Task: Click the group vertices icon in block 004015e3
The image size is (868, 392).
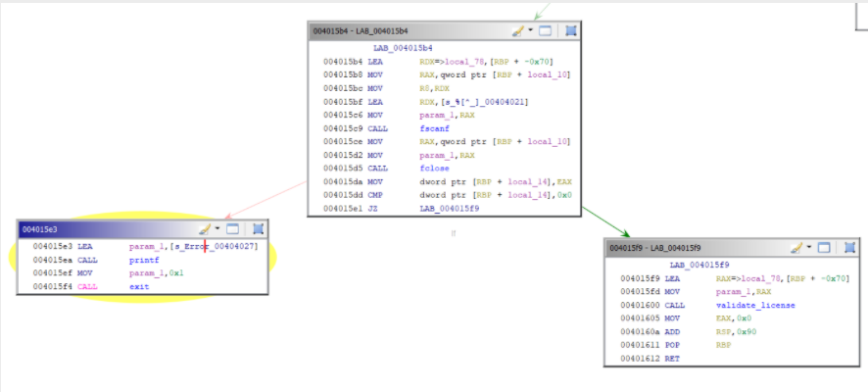Action: coord(259,228)
